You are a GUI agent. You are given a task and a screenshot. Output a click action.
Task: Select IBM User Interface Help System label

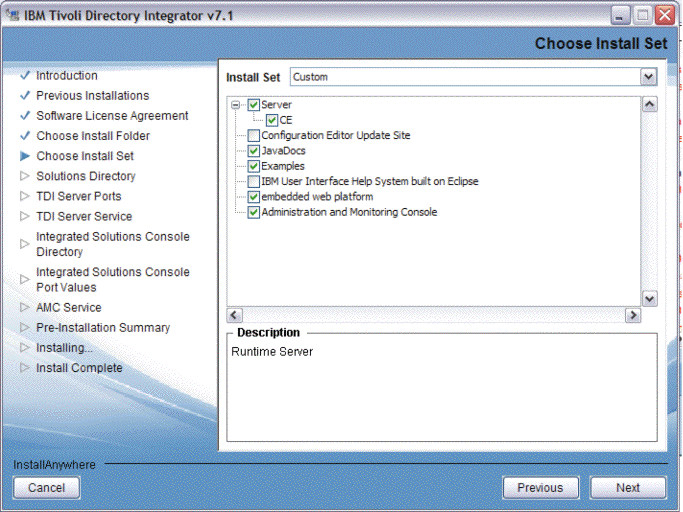point(370,181)
